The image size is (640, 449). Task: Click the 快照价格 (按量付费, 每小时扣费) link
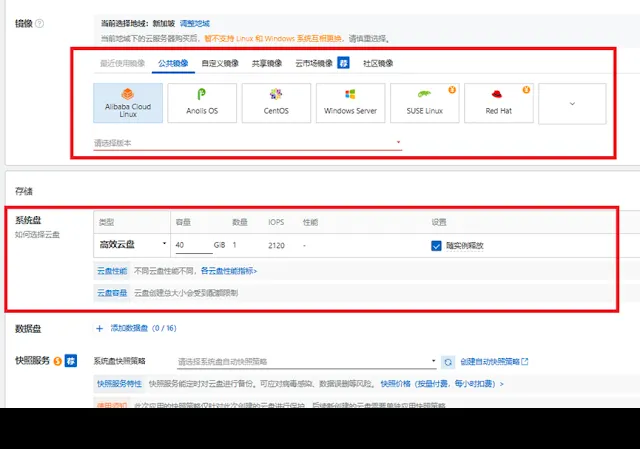[x=442, y=384]
